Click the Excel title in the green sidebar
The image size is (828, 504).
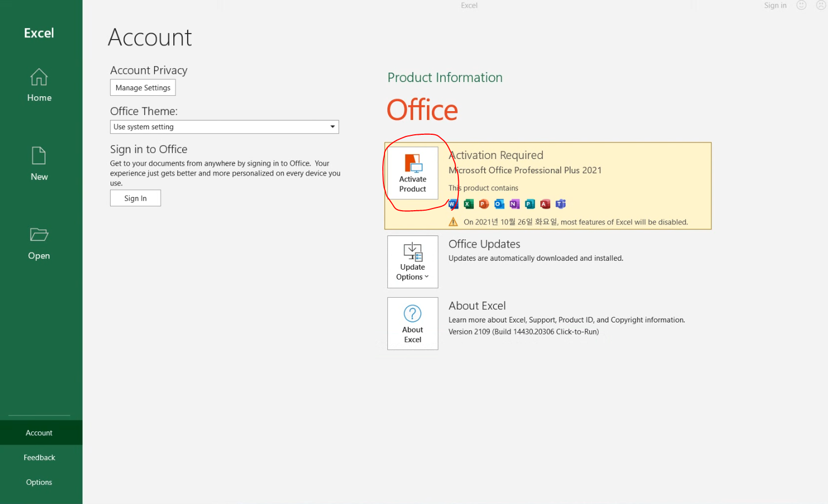tap(39, 33)
